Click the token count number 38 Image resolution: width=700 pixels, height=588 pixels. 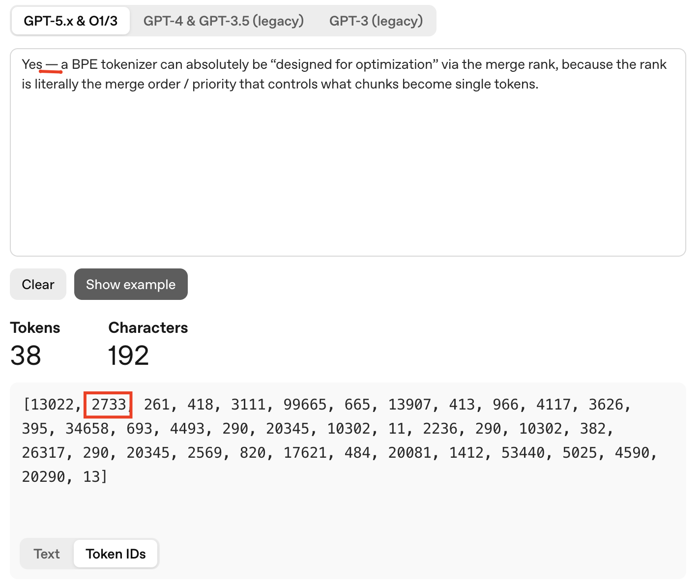[x=26, y=355]
